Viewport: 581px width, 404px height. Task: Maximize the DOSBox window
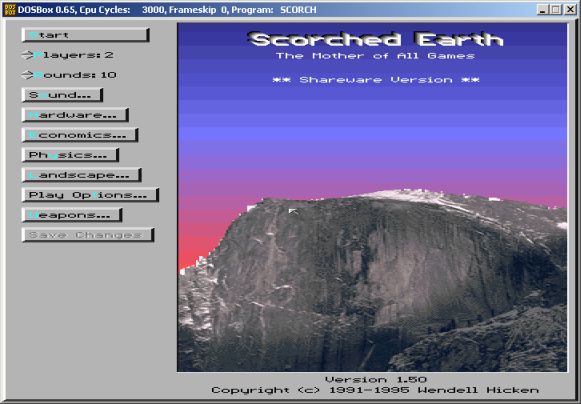click(555, 10)
